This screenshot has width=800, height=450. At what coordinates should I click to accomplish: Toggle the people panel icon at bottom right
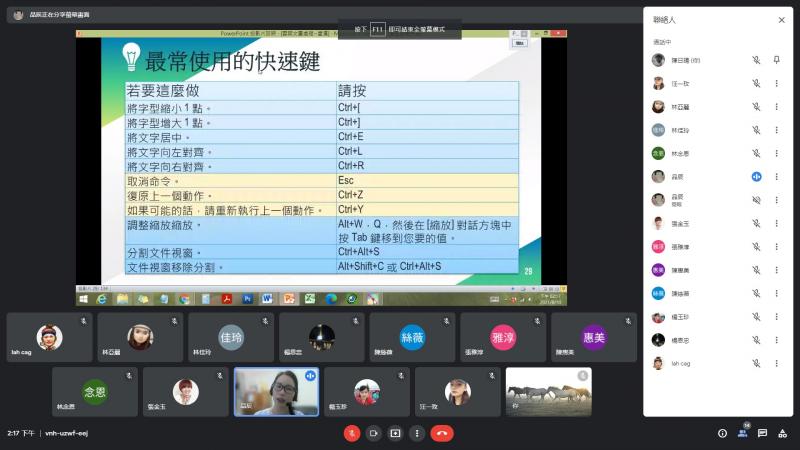coord(742,433)
